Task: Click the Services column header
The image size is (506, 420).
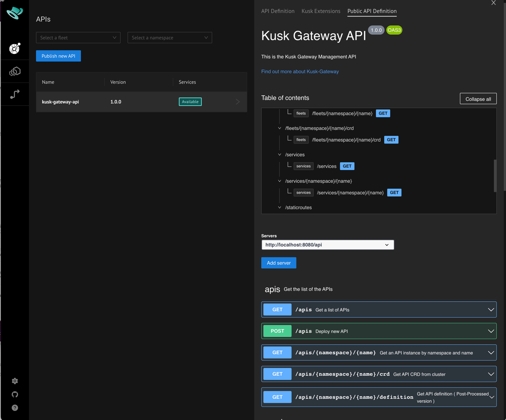Action: click(187, 82)
